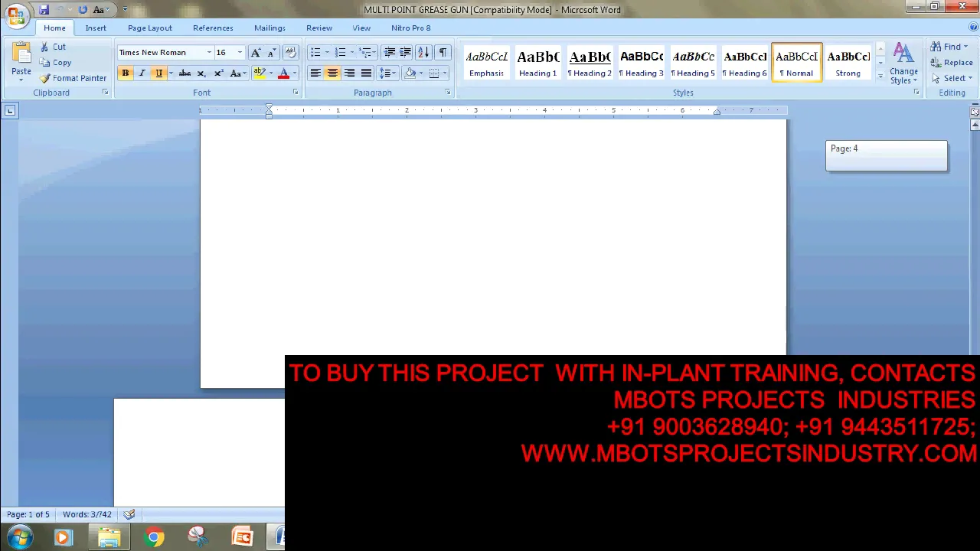Center the text
The image size is (980, 551).
point(332,73)
